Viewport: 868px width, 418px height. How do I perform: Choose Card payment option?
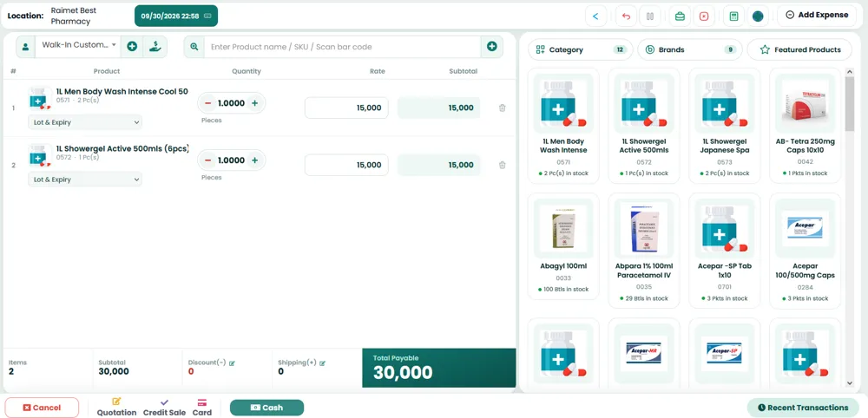click(202, 408)
